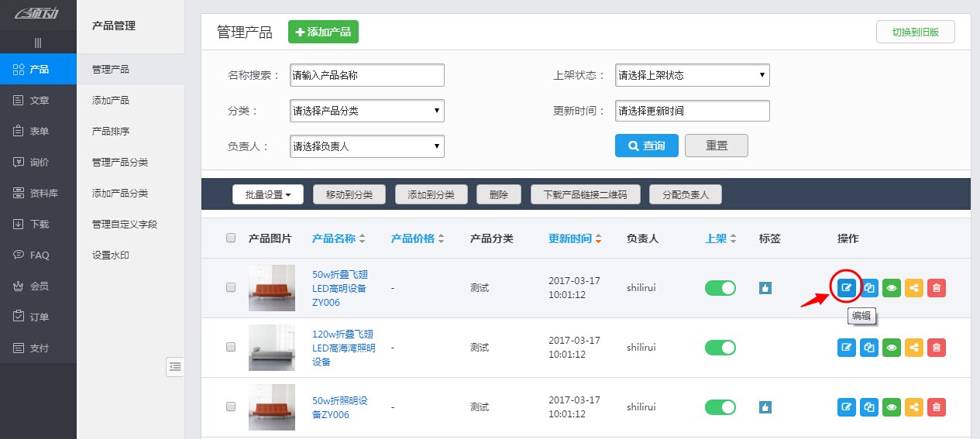Click the copy icon for second product
The image size is (980, 439).
coord(869,348)
